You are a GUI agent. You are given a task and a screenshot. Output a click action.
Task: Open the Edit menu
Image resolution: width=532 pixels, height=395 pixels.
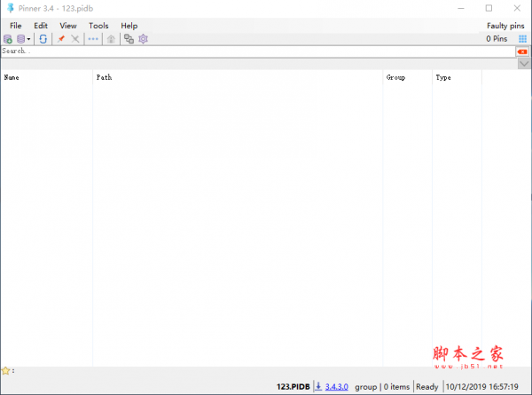pyautogui.click(x=41, y=26)
